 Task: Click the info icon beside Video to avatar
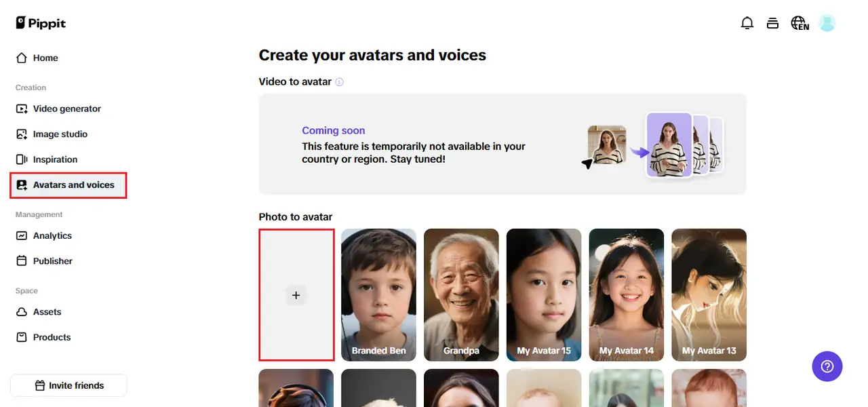click(340, 82)
